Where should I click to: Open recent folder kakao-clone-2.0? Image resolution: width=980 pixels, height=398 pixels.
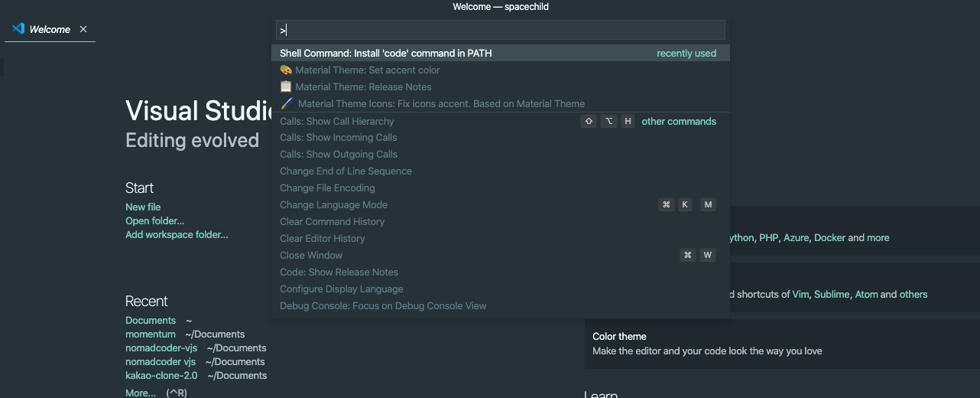(161, 375)
